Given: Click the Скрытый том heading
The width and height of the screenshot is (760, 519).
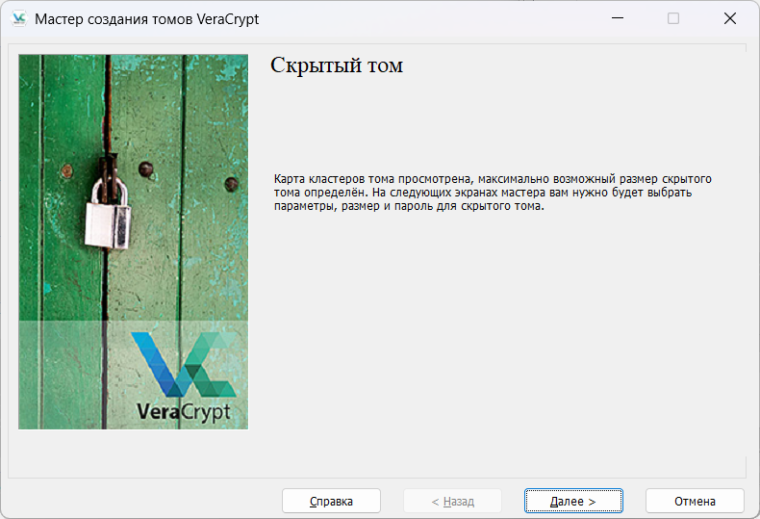Looking at the screenshot, I should coord(336,67).
